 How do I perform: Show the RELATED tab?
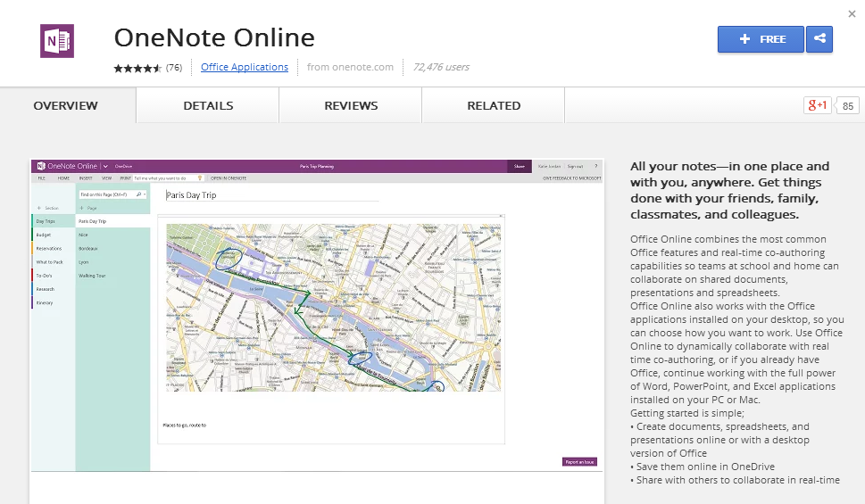pyautogui.click(x=494, y=105)
